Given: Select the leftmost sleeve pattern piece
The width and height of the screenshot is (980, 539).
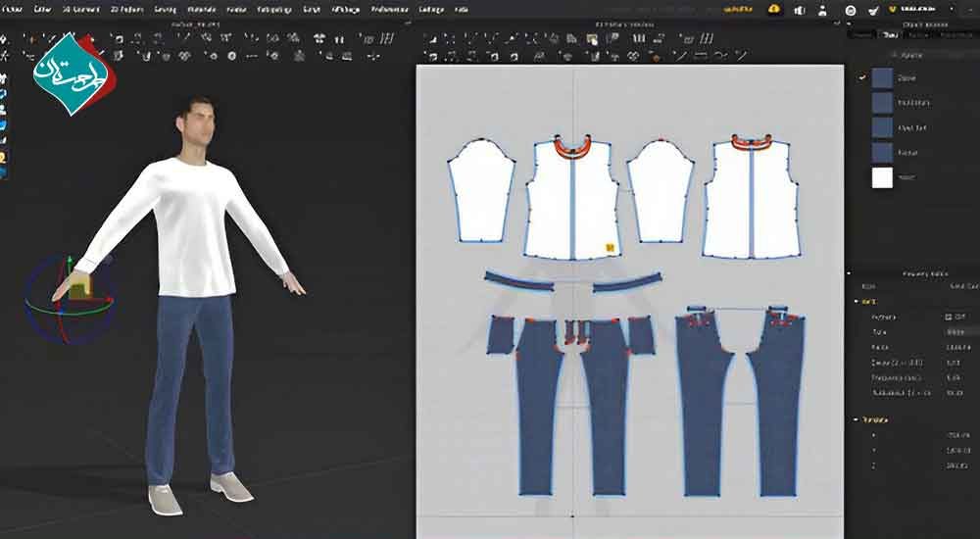Looking at the screenshot, I should point(481,191).
